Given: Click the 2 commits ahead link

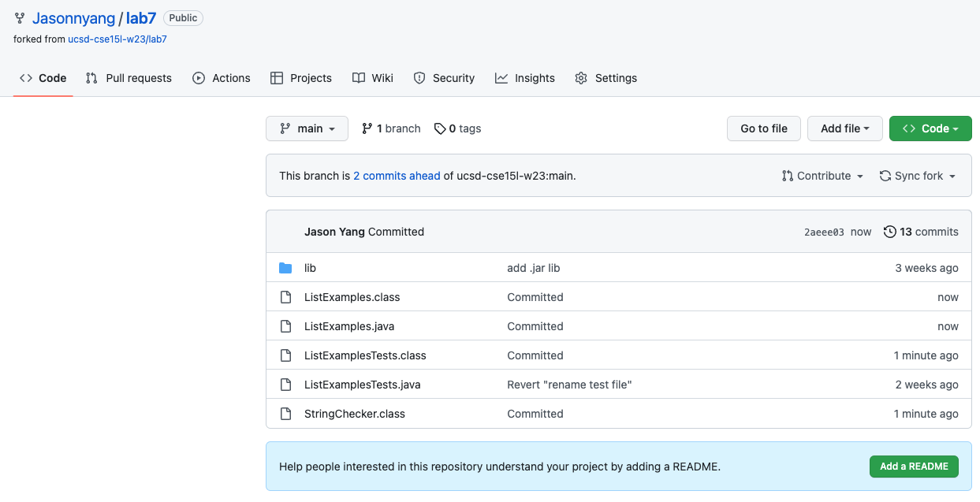Looking at the screenshot, I should tap(397, 176).
